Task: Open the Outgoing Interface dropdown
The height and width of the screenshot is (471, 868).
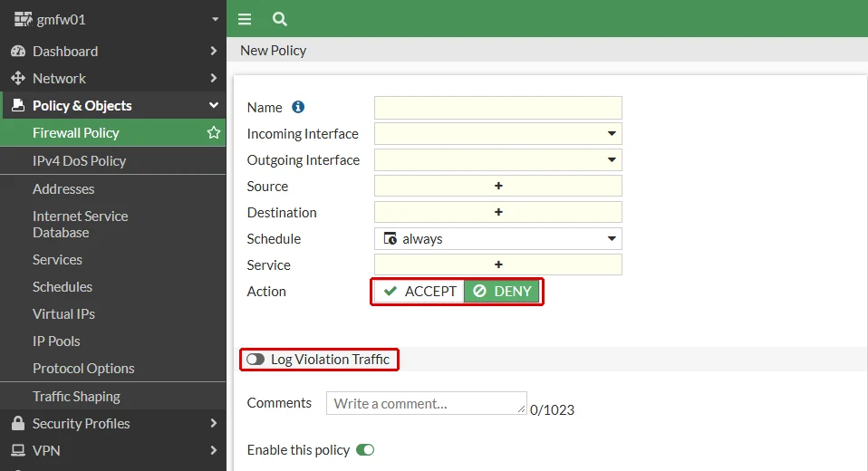Action: (612, 160)
